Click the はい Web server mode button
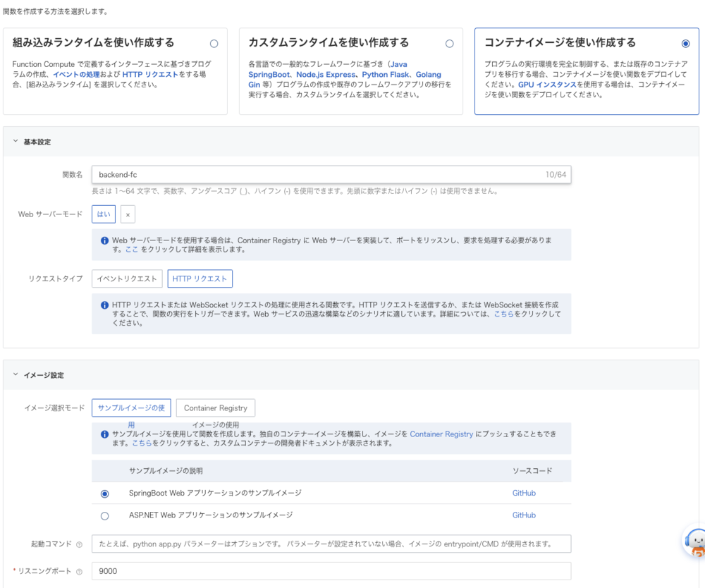The width and height of the screenshot is (705, 588). pyautogui.click(x=103, y=214)
